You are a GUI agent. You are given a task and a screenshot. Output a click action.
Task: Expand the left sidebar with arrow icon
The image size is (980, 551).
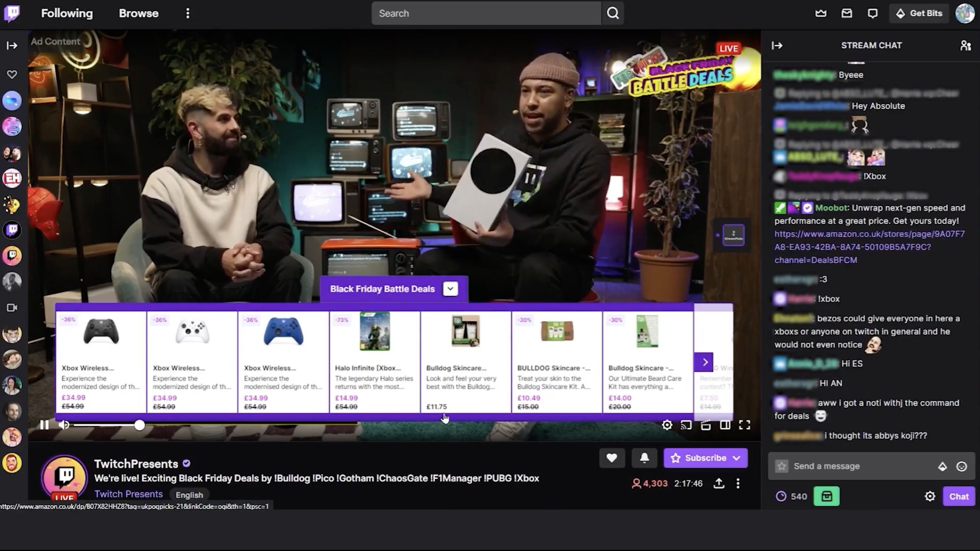point(12,46)
